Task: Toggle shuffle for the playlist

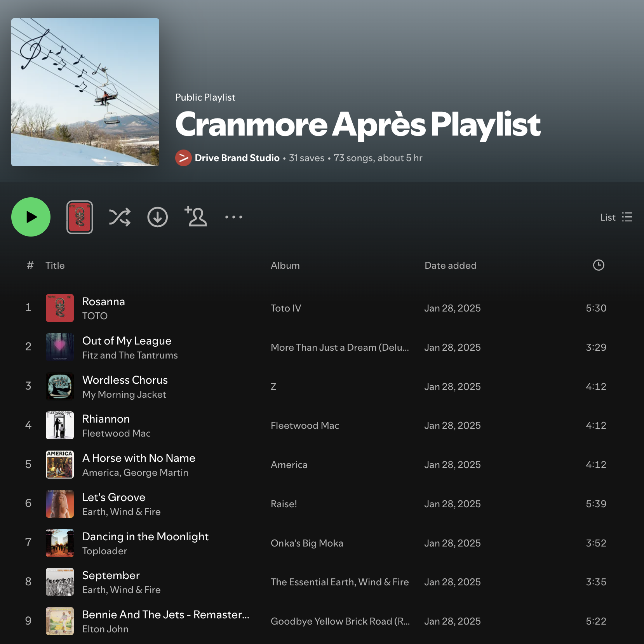Action: click(x=120, y=217)
